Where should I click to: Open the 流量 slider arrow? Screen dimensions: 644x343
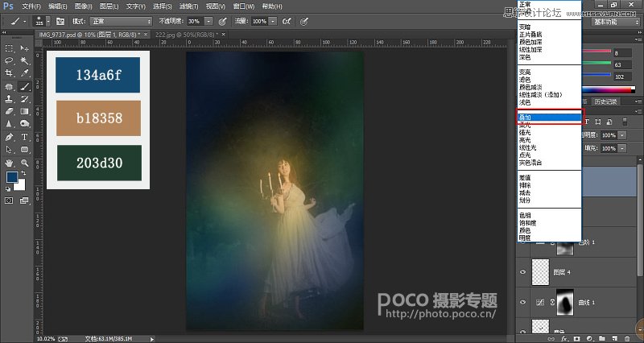coord(273,22)
